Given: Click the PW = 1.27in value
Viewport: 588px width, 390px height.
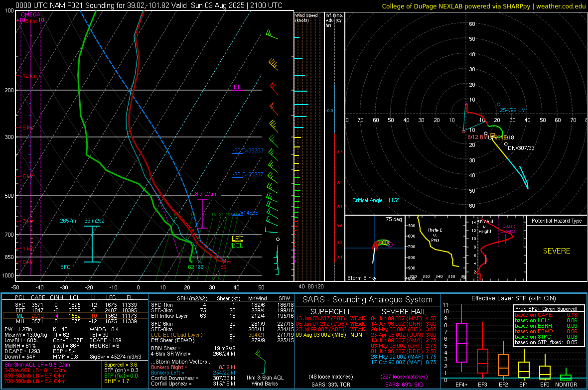Looking at the screenshot, I should pos(18,329).
